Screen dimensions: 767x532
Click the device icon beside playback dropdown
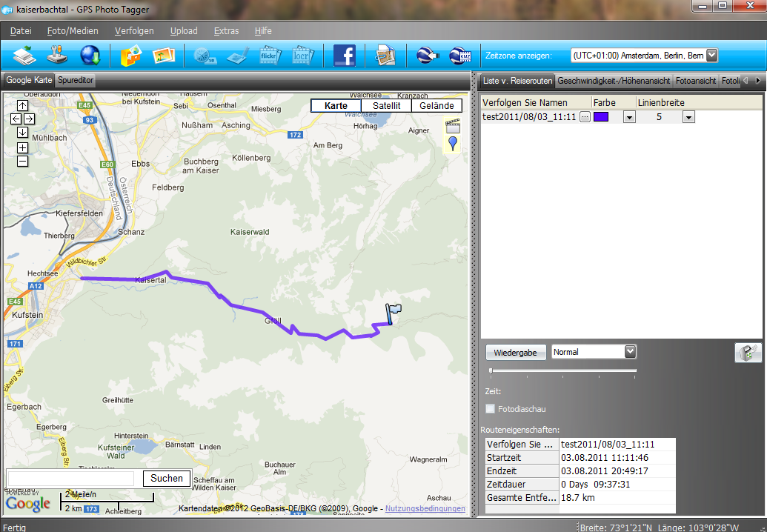click(748, 353)
